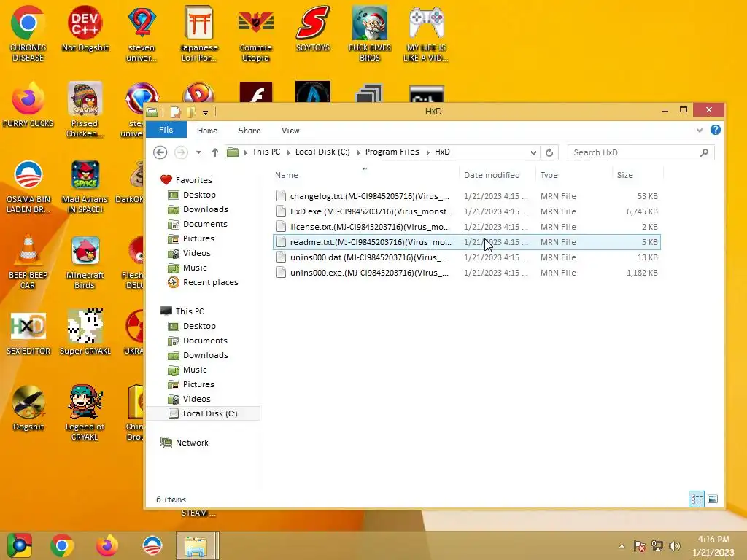747x560 pixels.
Task: Open the Not Dogshit Dev C++ icon
Action: [x=85, y=28]
